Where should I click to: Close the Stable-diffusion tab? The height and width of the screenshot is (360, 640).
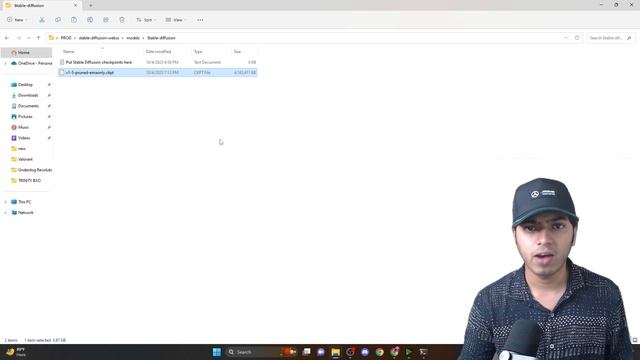(75, 6)
